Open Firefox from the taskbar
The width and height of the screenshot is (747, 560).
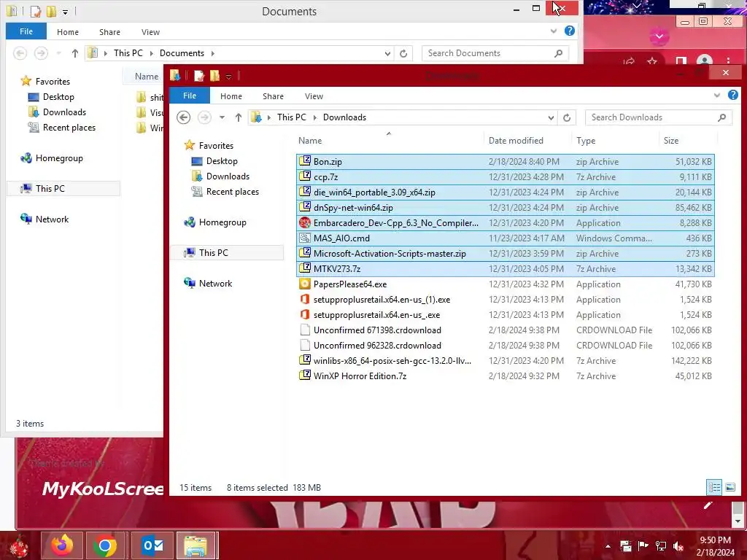(x=62, y=545)
